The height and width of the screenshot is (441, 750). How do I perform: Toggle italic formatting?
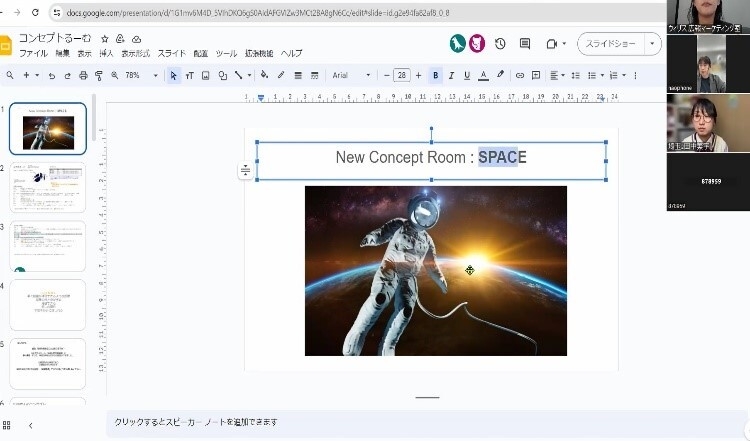tap(451, 75)
